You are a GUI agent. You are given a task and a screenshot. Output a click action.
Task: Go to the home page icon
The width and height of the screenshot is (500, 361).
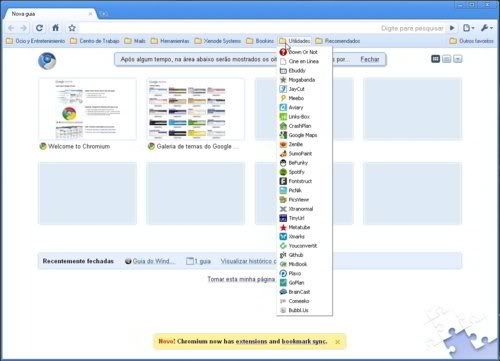[56, 28]
